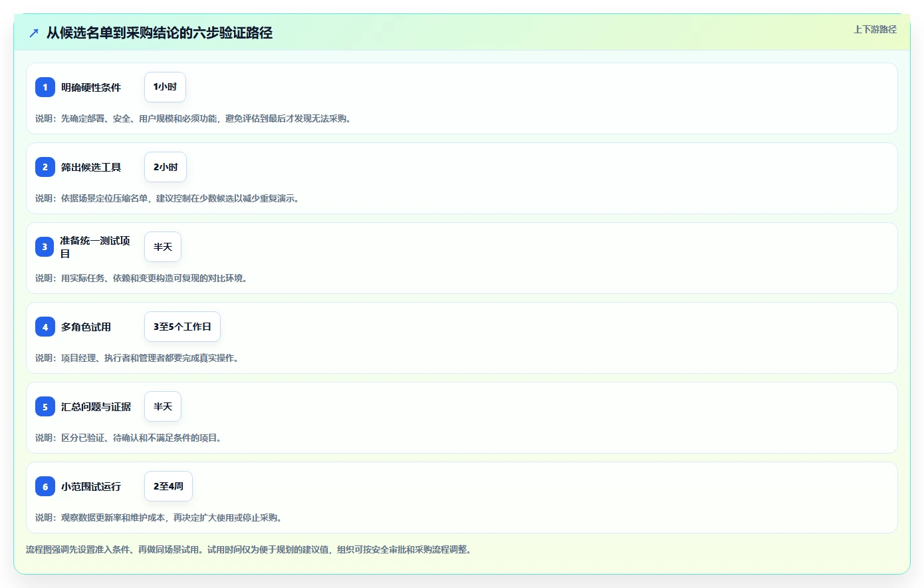Click the 半天 chip in step 3
924x588 pixels.
click(163, 247)
